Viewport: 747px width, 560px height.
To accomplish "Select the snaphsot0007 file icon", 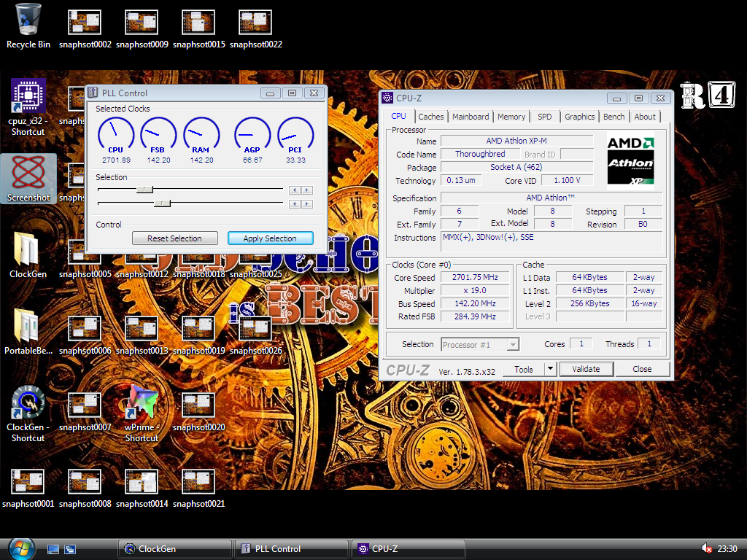I will [x=85, y=412].
